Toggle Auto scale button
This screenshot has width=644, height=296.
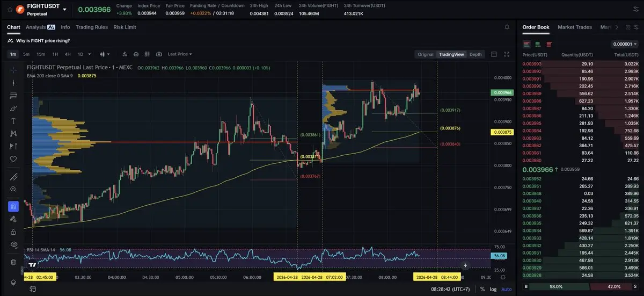coord(507,289)
